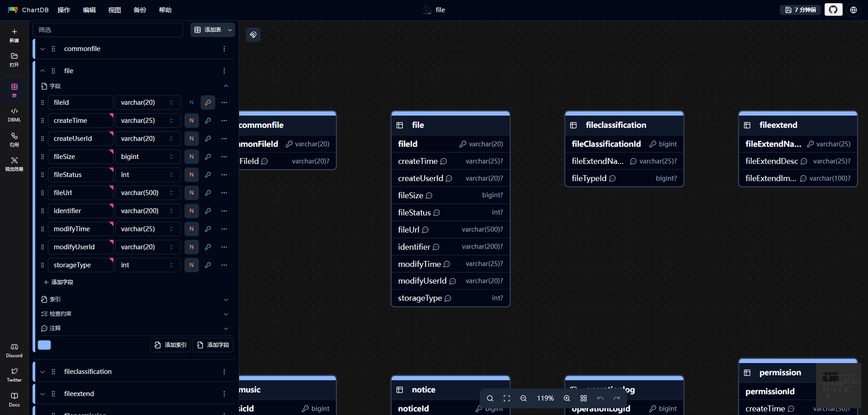Open the Discord link icon
This screenshot has height=415, width=868.
pos(14,350)
